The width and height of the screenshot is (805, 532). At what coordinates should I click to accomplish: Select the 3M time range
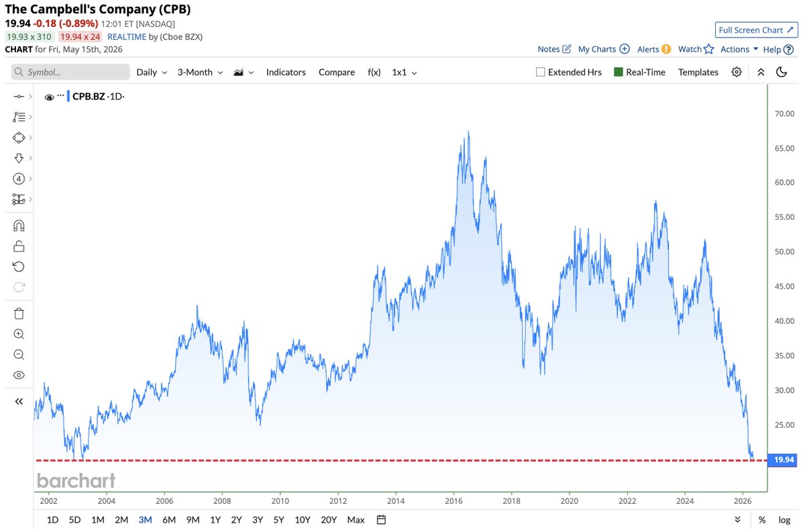tap(145, 519)
